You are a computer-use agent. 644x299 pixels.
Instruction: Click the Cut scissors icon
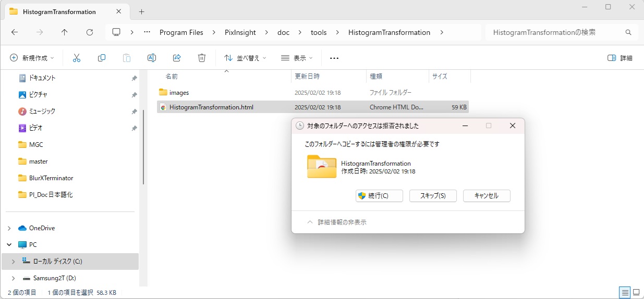tap(77, 58)
